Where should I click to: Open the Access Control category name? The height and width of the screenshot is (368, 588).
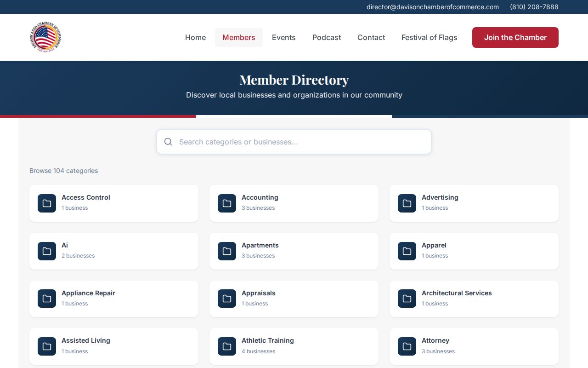pyautogui.click(x=86, y=197)
